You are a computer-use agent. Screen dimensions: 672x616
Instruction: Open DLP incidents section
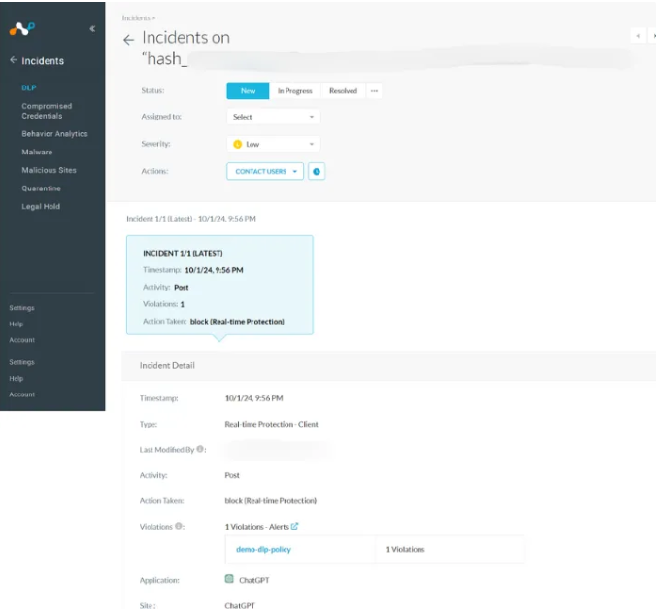point(29,87)
